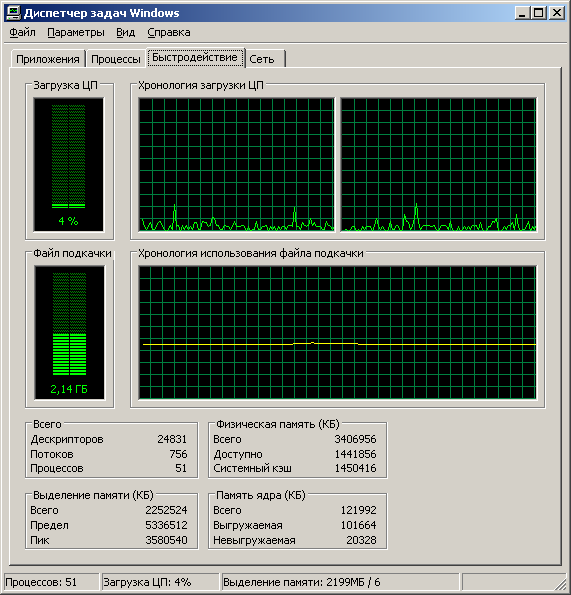
Task: Select the Быстродействие tab
Action: [195, 57]
